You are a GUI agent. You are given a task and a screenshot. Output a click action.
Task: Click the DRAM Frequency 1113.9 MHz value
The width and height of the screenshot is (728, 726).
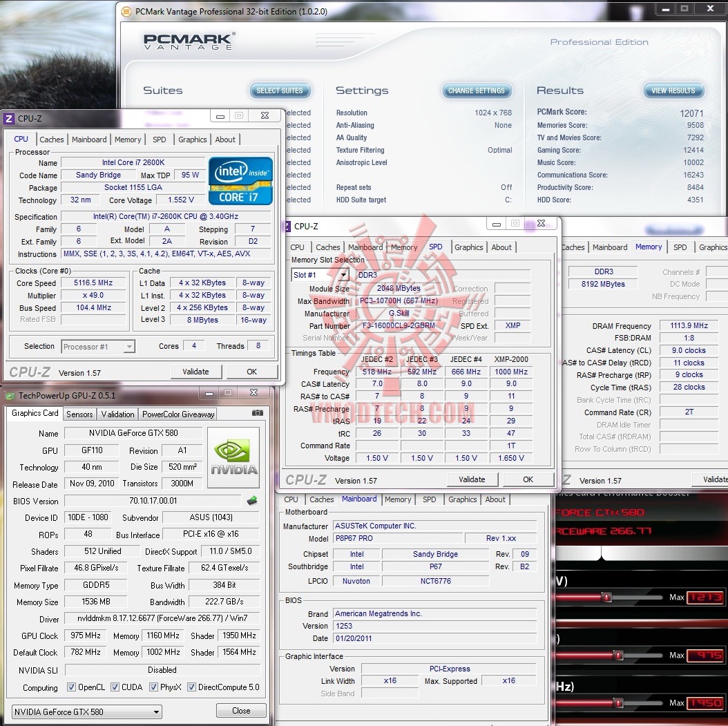[x=689, y=325]
